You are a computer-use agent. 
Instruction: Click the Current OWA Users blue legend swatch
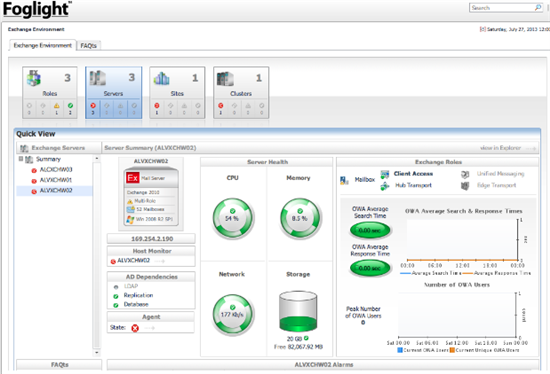point(400,350)
